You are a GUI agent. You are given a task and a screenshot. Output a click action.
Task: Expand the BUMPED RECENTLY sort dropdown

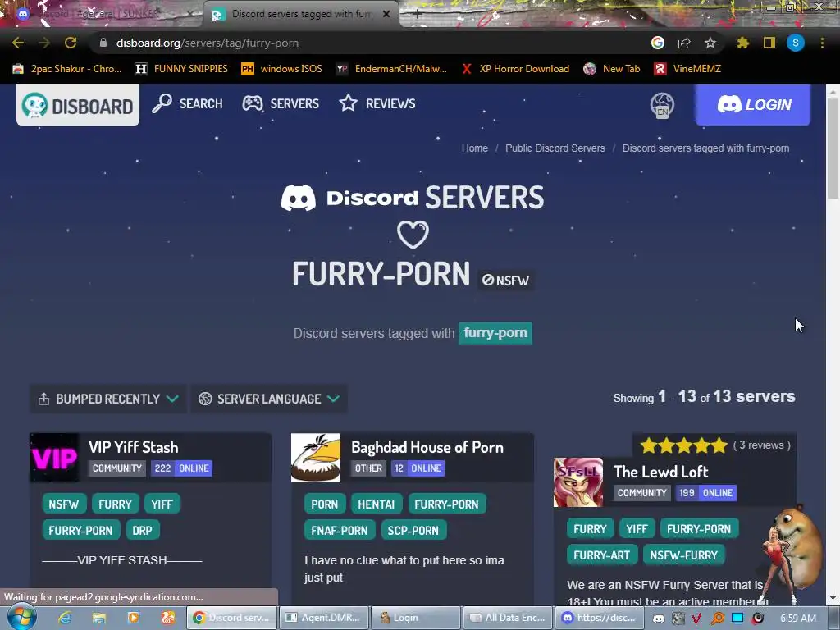[108, 399]
